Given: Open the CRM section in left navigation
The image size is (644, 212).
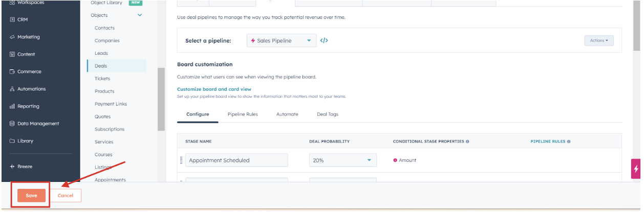Looking at the screenshot, I should click(x=23, y=19).
